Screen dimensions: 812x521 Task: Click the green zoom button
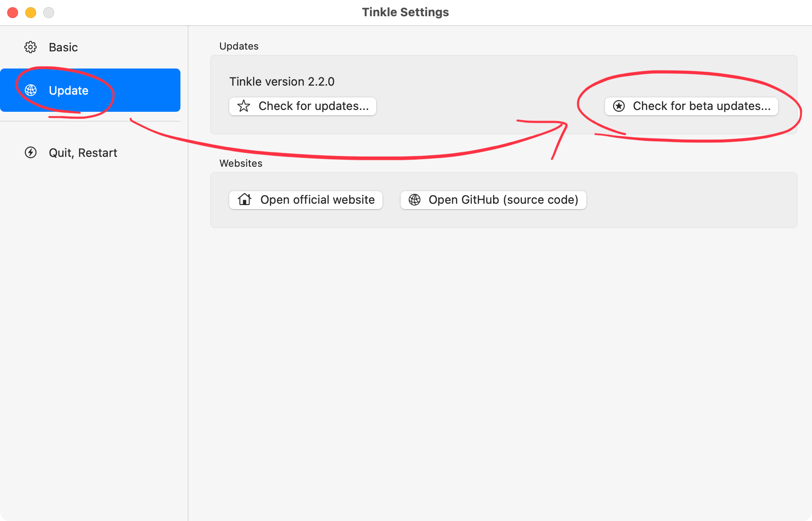48,12
